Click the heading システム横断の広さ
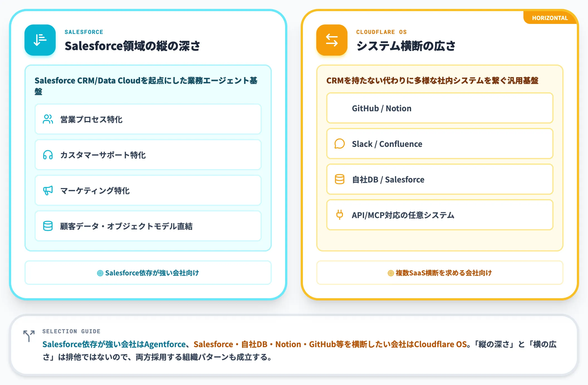The height and width of the screenshot is (385, 588). [x=406, y=46]
